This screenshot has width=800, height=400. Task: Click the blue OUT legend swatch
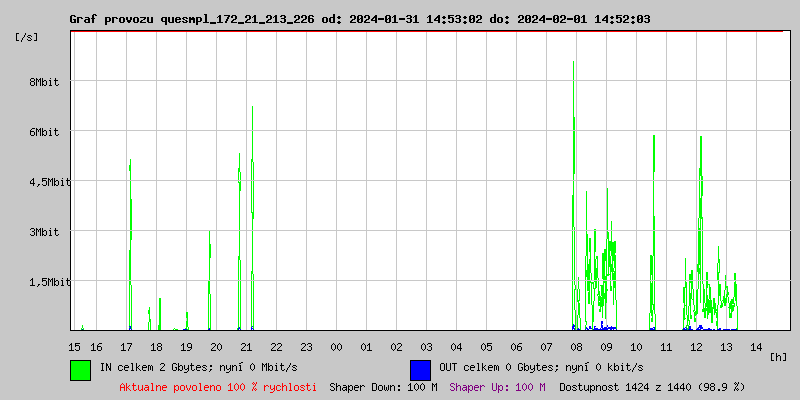pyautogui.click(x=420, y=369)
